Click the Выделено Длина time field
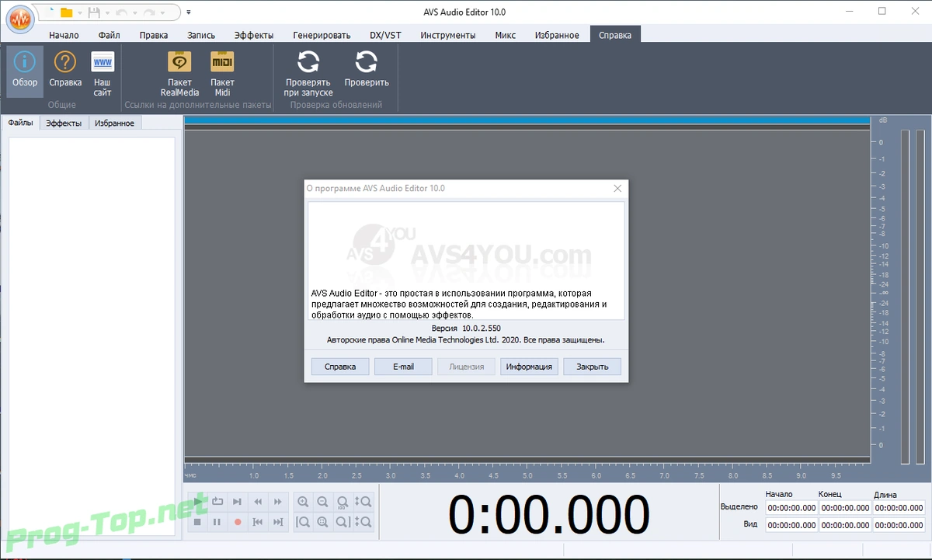The height and width of the screenshot is (560, 932). point(899,507)
